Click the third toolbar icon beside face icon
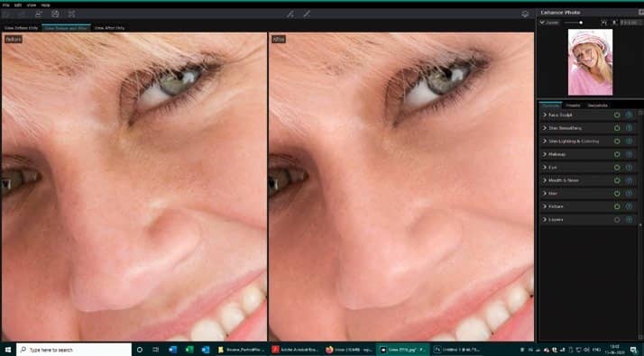644x356 pixels. 71,14
